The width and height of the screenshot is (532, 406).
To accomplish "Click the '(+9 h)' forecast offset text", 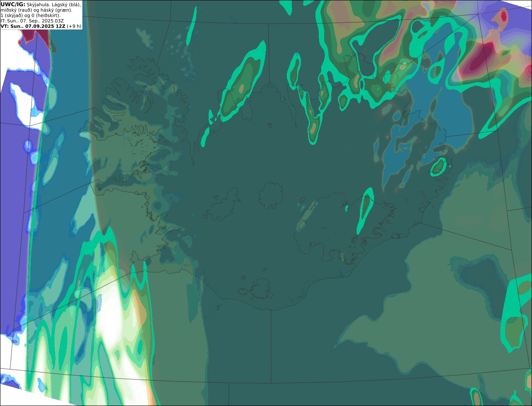I will 74,26.
